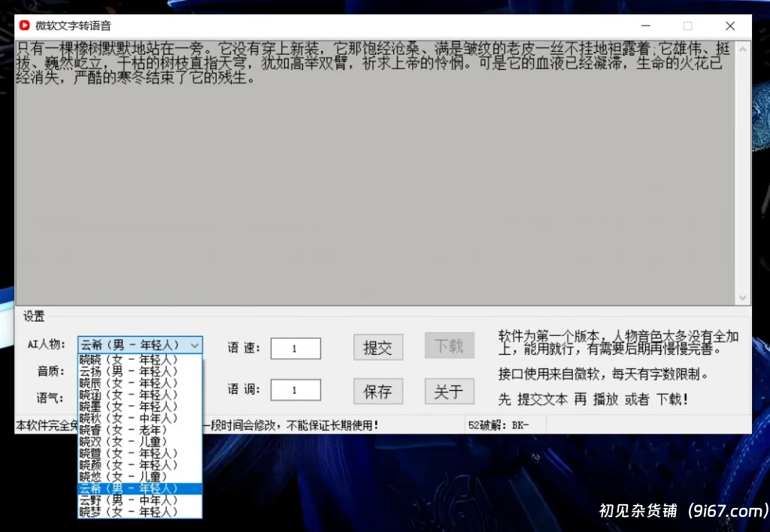Focus the 语速 speed input field
The width and height of the screenshot is (770, 532).
point(296,349)
